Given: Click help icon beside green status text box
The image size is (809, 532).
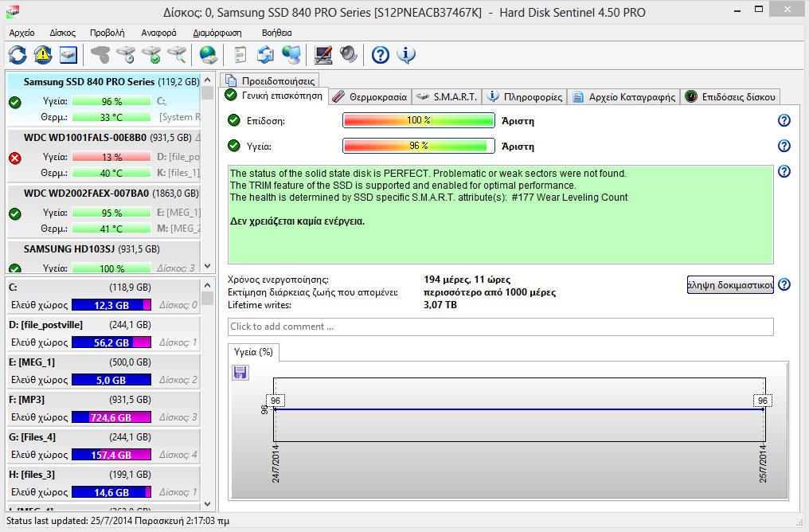Looking at the screenshot, I should 784,171.
